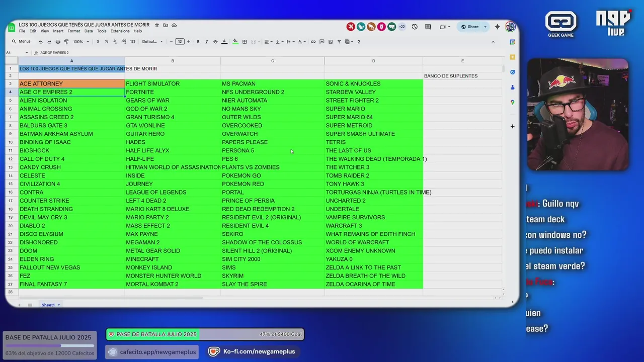
Task: Decrease the font size with minus
Action: pyautogui.click(x=171, y=42)
